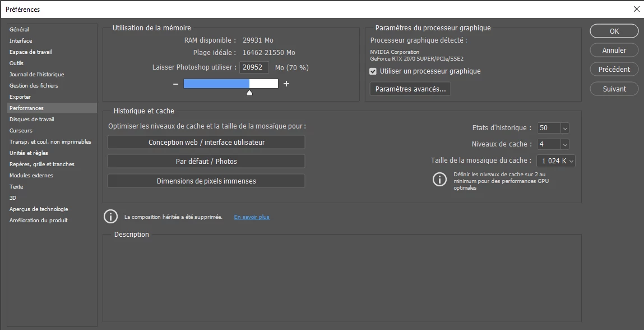644x330 pixels.
Task: Click info icon beside cache level hint
Action: (439, 180)
